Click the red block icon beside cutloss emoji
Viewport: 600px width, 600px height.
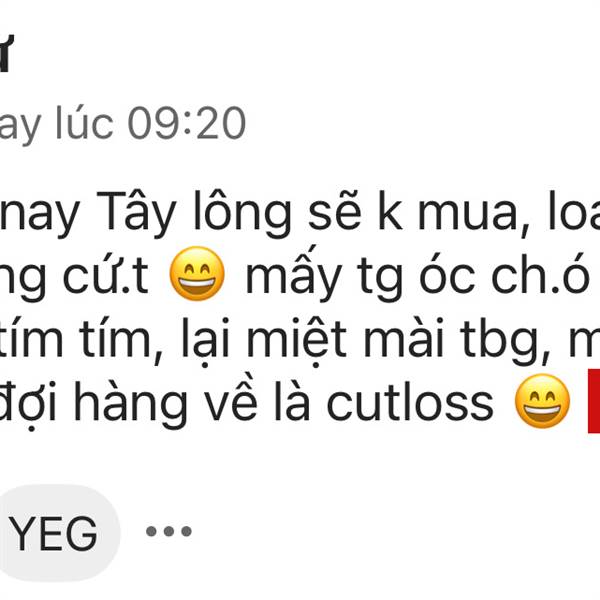pyautogui.click(x=594, y=401)
